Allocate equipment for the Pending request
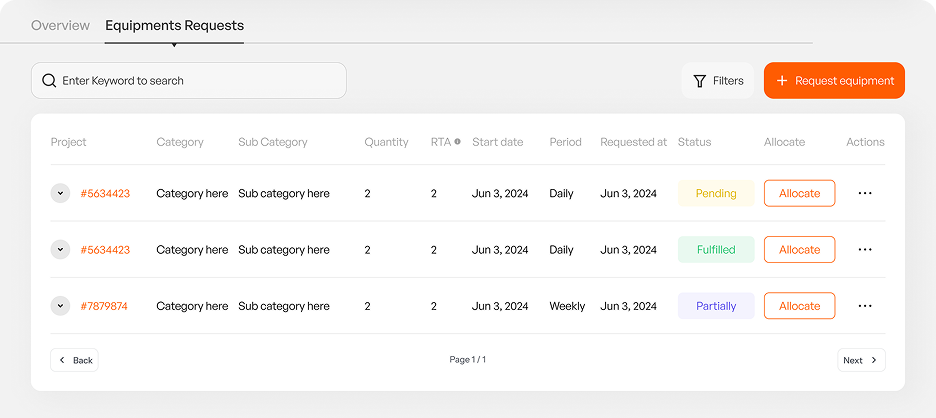This screenshot has height=418, width=936. coord(799,193)
